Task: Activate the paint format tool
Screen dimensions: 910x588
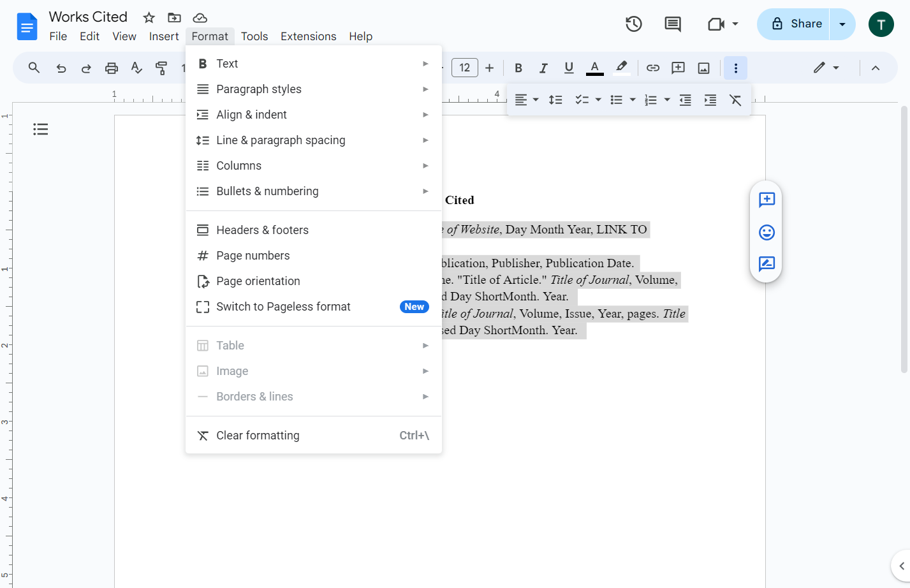Action: (x=161, y=68)
